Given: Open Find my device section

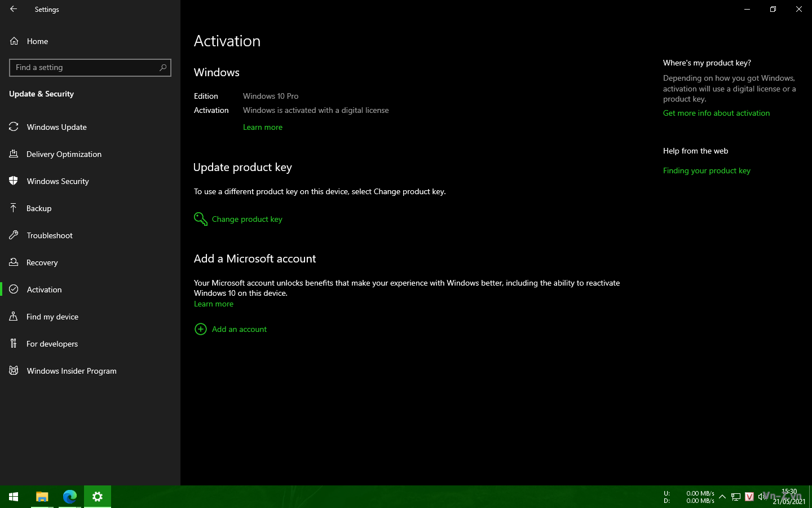Looking at the screenshot, I should point(90,317).
